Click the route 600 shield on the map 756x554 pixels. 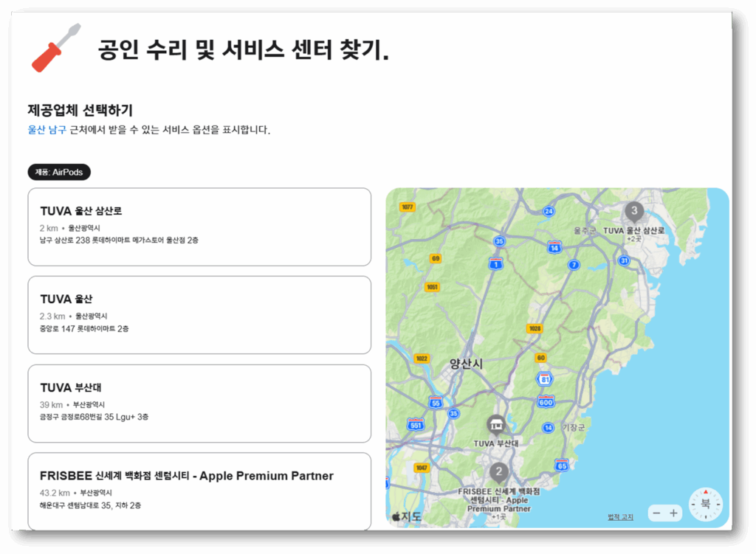click(547, 404)
